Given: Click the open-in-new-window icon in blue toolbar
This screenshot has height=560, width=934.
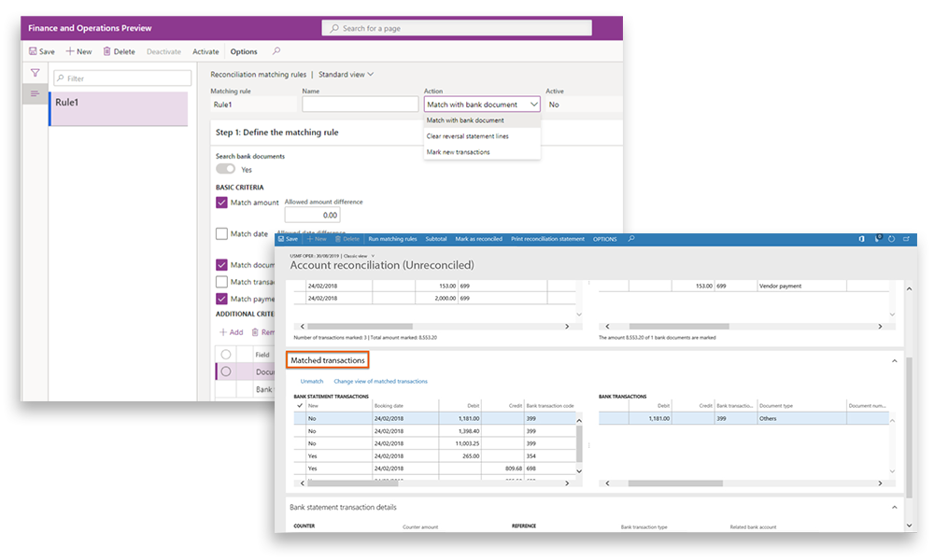Looking at the screenshot, I should 907,239.
